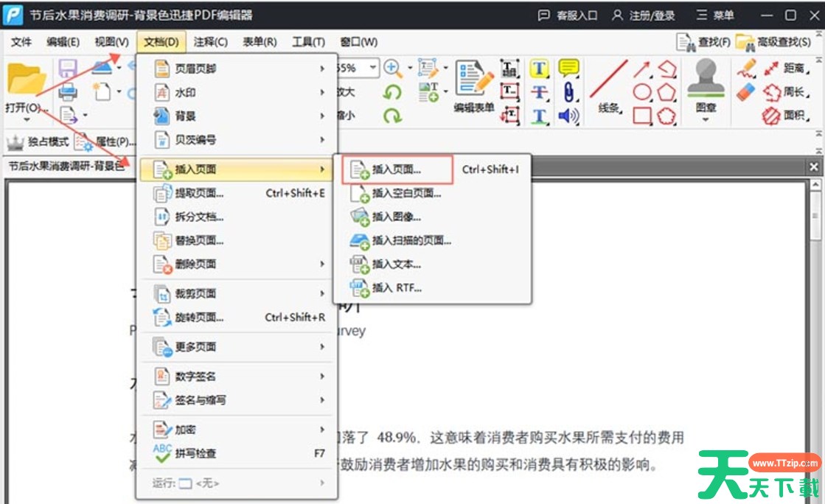Image resolution: width=825 pixels, height=504 pixels.
Task: Open the 表单(R) menu
Action: click(260, 41)
